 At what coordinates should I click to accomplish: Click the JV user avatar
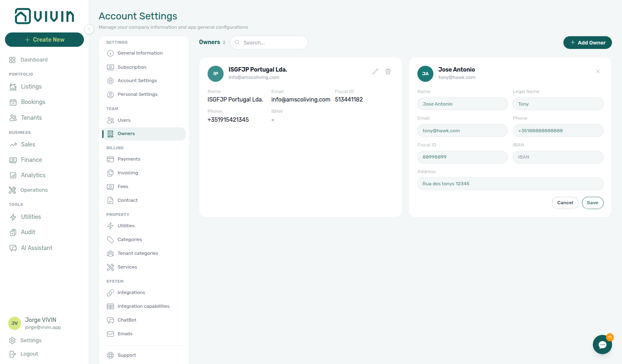15,323
